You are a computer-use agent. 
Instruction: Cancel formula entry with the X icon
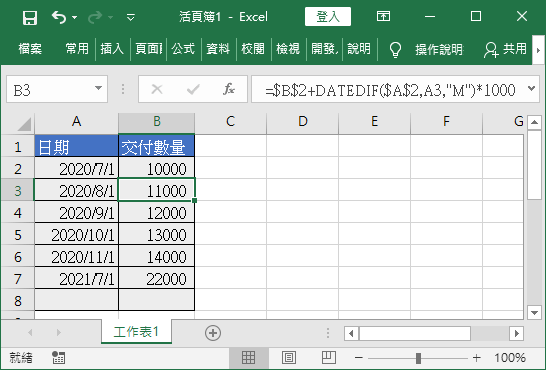(x=157, y=89)
